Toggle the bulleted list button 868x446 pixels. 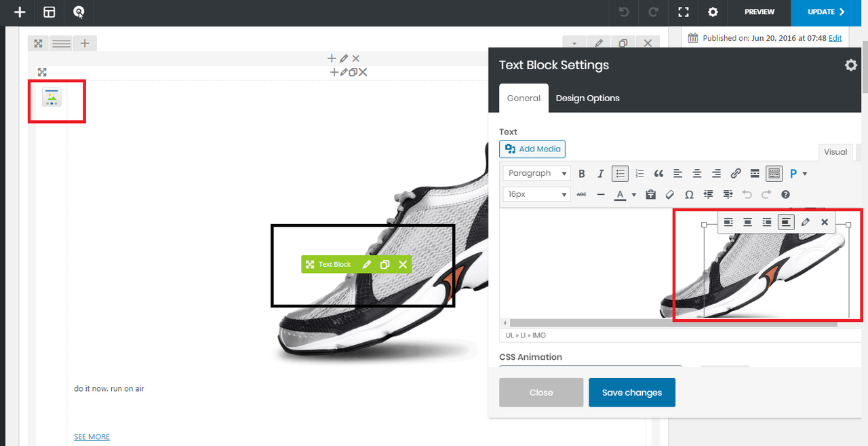pyautogui.click(x=620, y=174)
